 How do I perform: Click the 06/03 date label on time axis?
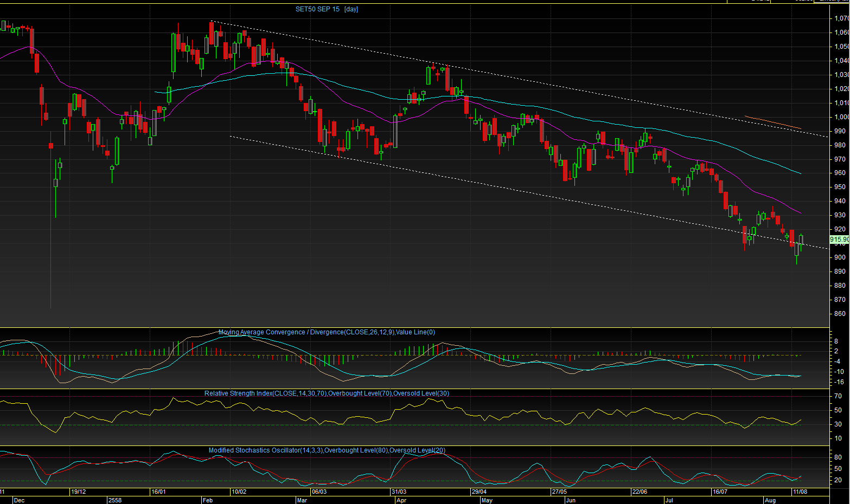319,492
